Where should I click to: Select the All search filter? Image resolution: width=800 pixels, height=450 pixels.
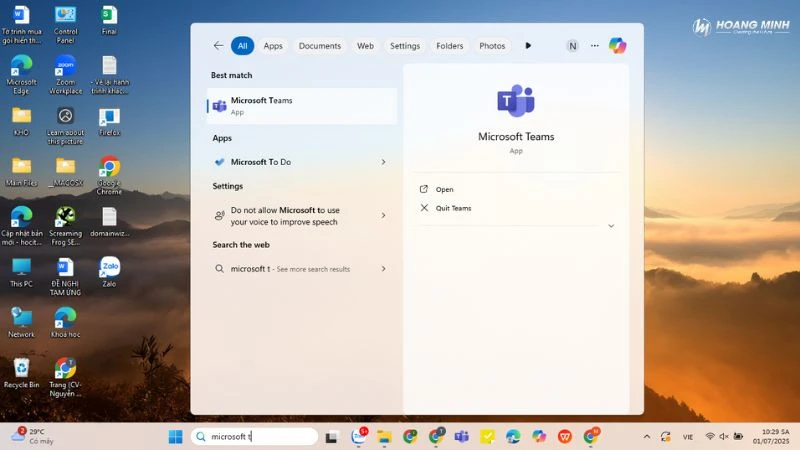coord(242,45)
